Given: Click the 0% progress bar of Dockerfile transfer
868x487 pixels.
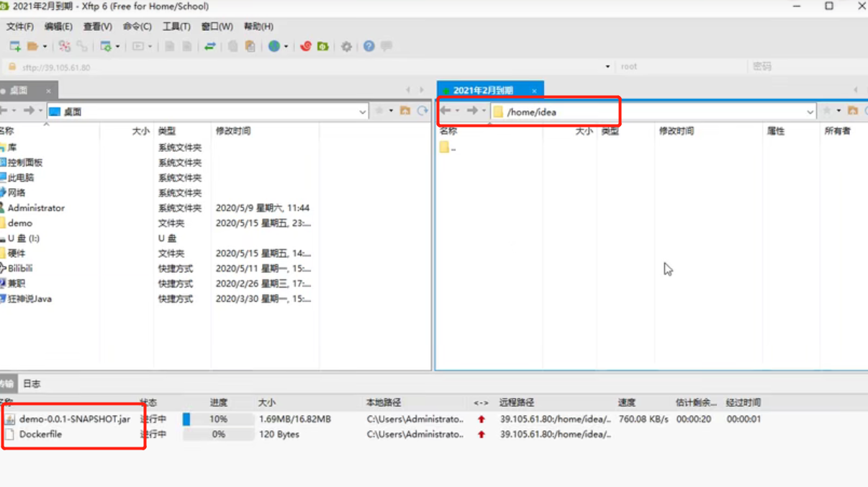Looking at the screenshot, I should pos(218,434).
